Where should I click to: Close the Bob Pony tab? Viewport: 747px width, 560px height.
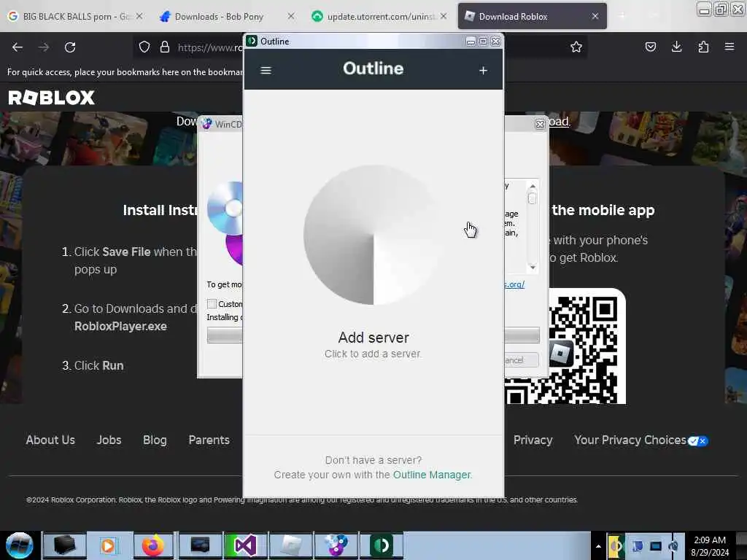click(291, 16)
